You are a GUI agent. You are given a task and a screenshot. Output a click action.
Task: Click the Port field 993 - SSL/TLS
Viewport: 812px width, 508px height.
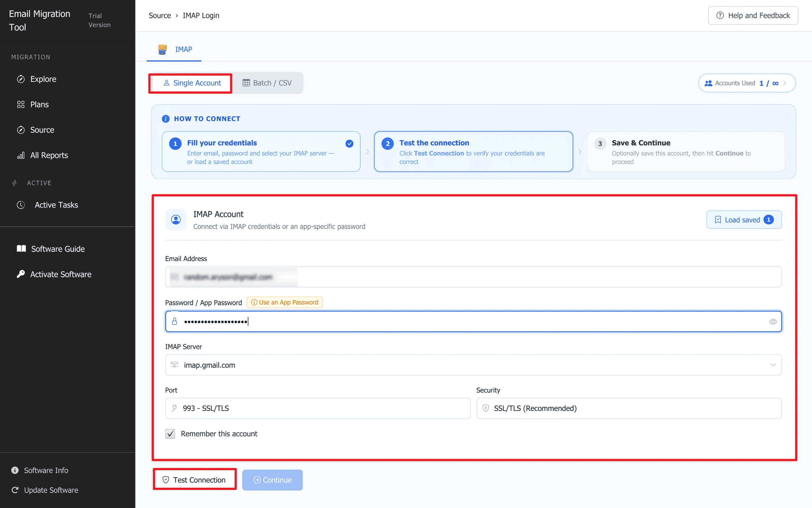click(318, 408)
